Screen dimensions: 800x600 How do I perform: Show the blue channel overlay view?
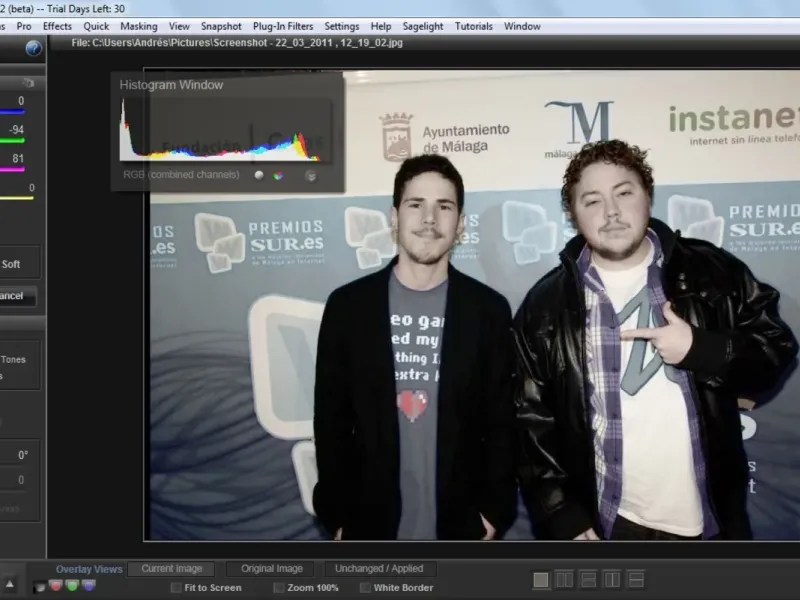point(89,586)
